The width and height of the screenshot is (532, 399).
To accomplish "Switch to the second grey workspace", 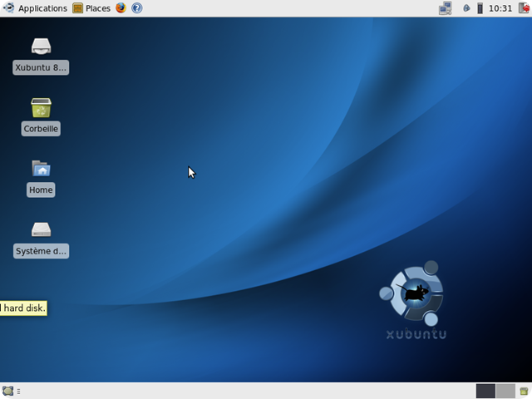I will (505, 391).
